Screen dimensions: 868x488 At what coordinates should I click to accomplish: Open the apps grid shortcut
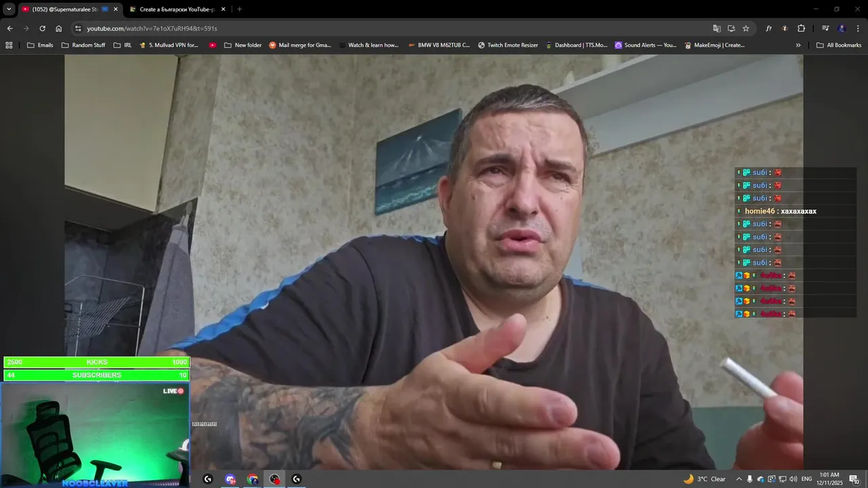9,45
